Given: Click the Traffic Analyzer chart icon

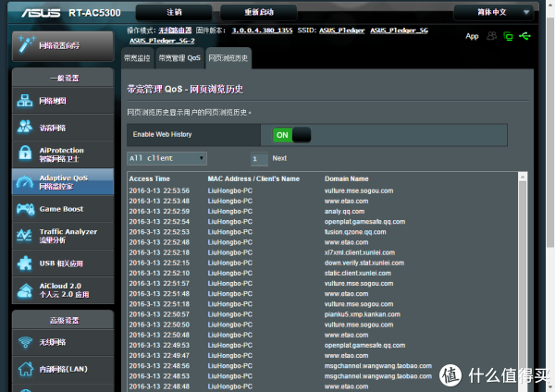Looking at the screenshot, I should [24, 235].
